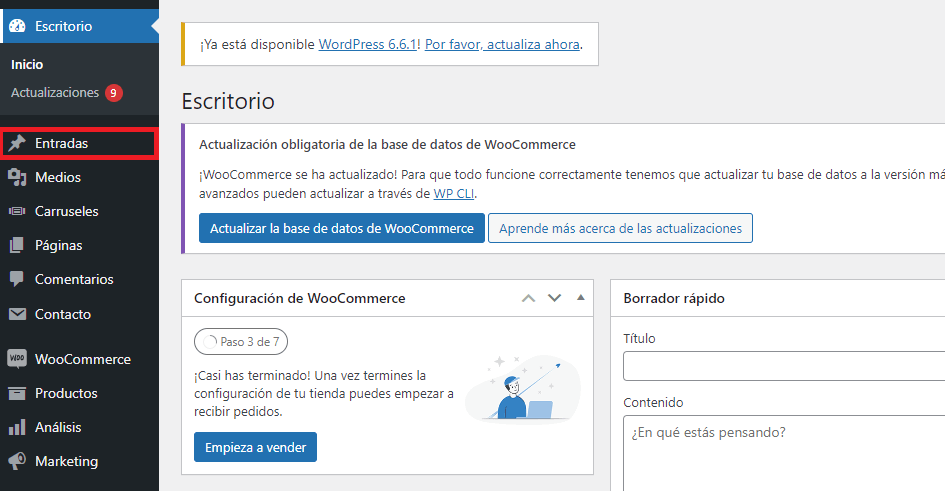Click the Marketing megaphone icon
The width and height of the screenshot is (945, 491).
(x=17, y=461)
